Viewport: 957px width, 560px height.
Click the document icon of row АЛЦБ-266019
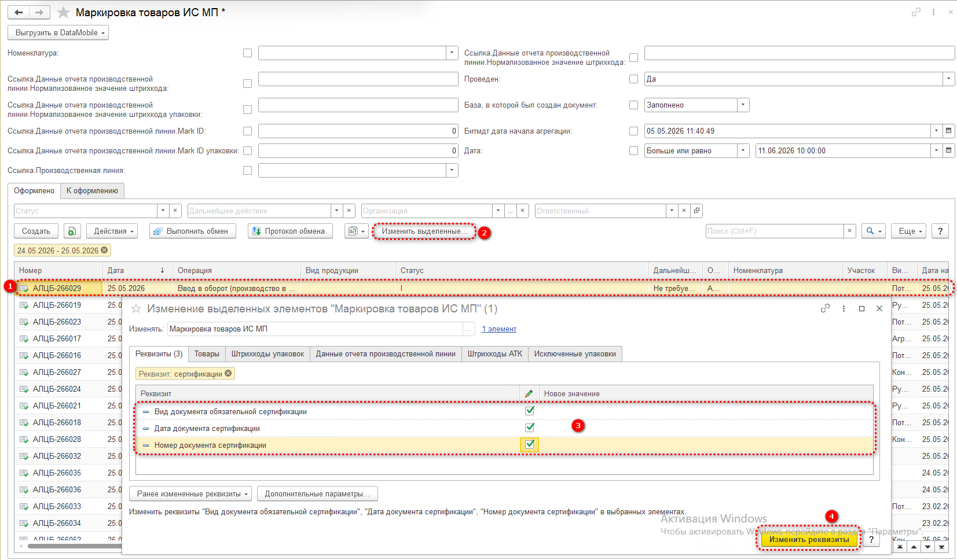coord(24,305)
